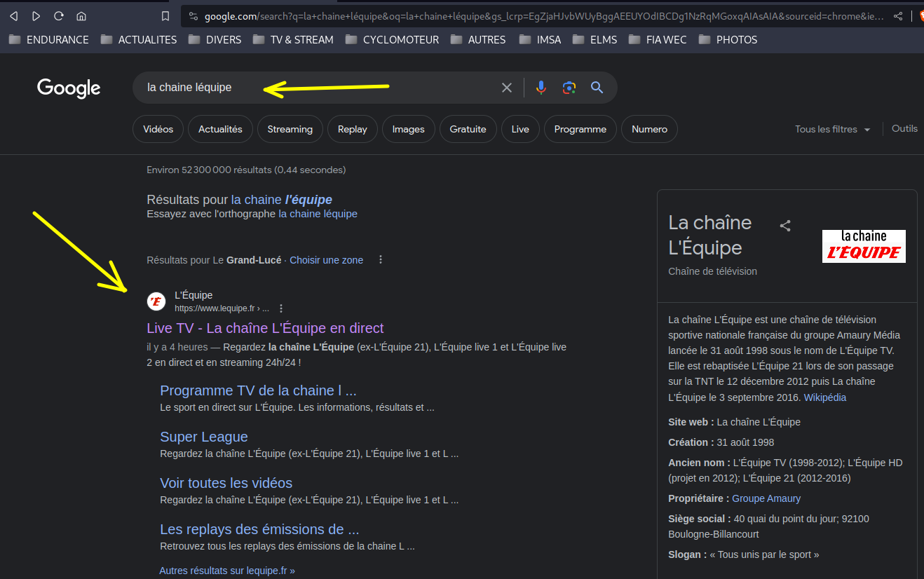Select the Numero filter chip
Image resolution: width=924 pixels, height=579 pixels.
650,129
